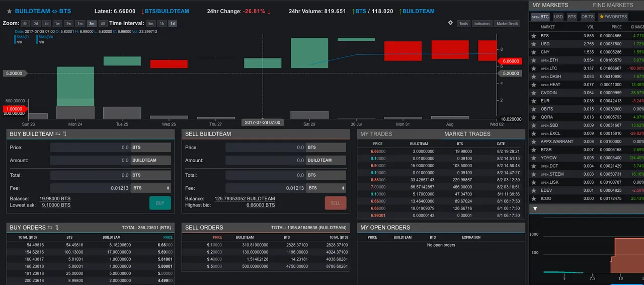
Task: Show FAVORITES markets tab
Action: coord(613,17)
